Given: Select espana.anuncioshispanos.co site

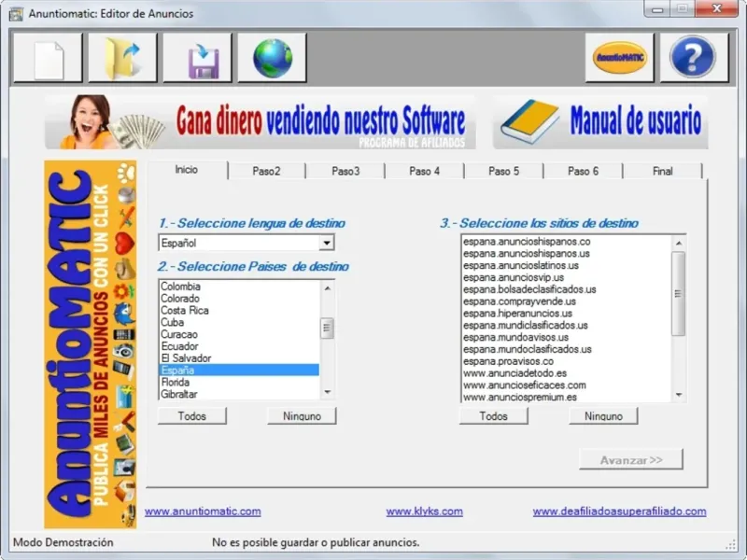Looking at the screenshot, I should 566,242.
